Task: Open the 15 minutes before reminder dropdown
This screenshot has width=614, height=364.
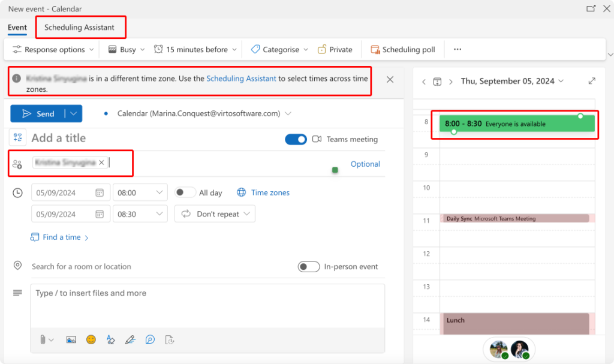Action: (195, 49)
